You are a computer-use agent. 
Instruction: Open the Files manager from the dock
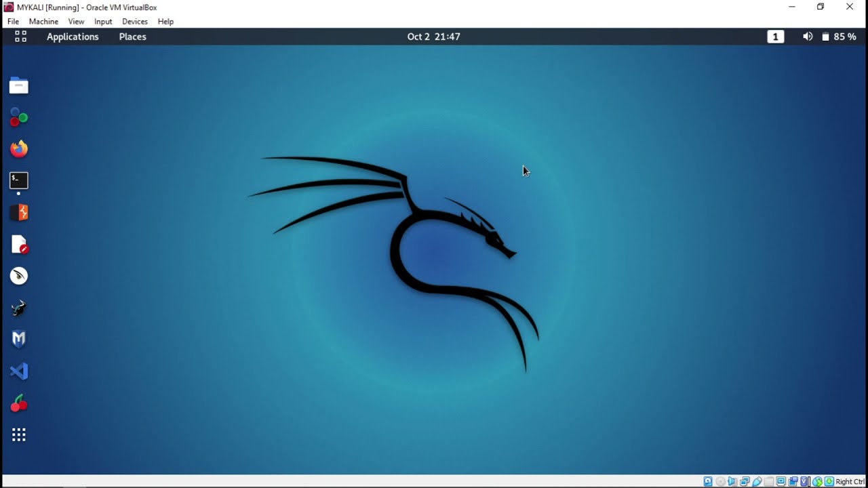pos(19,86)
